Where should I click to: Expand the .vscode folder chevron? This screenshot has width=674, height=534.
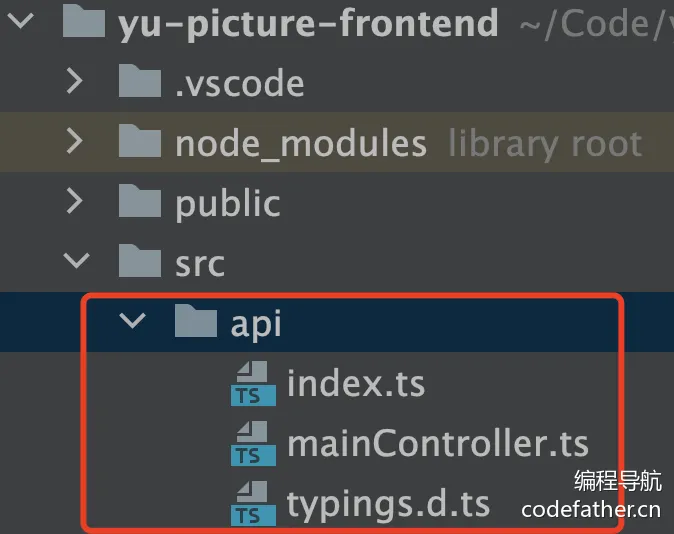(x=75, y=81)
